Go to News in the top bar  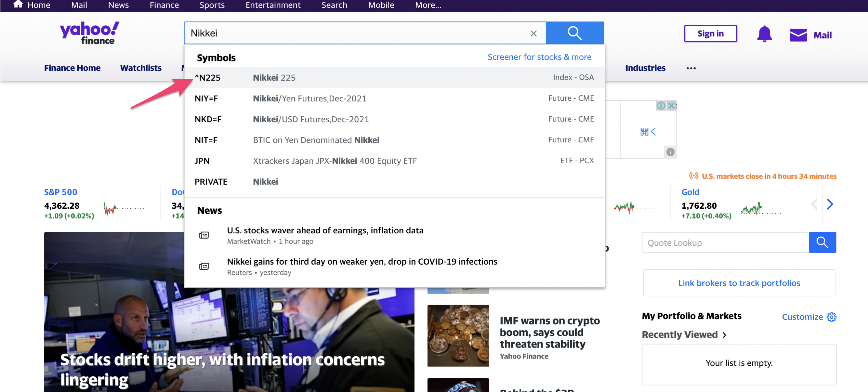pos(118,5)
